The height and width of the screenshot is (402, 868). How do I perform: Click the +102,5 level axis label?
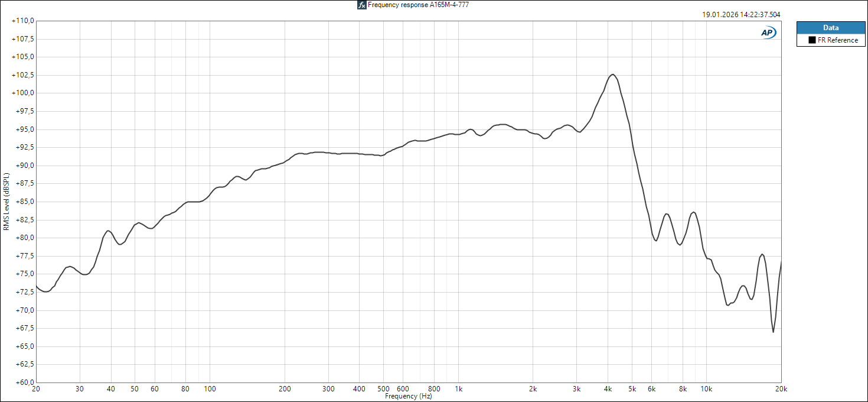pyautogui.click(x=23, y=75)
